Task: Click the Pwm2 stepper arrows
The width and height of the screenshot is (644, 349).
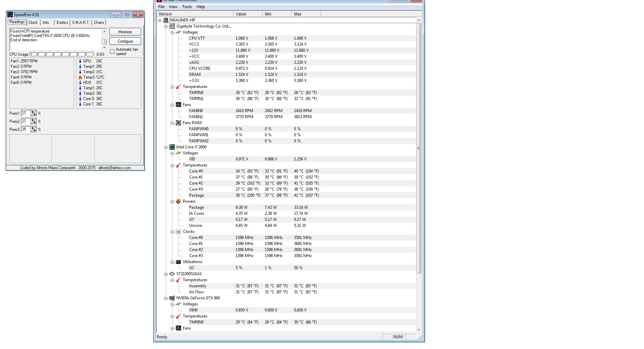Action: [x=34, y=121]
